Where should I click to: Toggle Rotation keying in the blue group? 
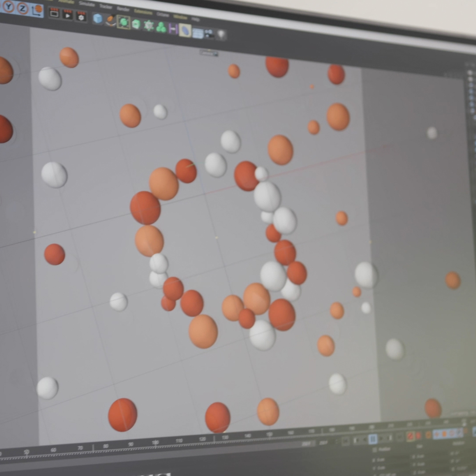(452, 433)
